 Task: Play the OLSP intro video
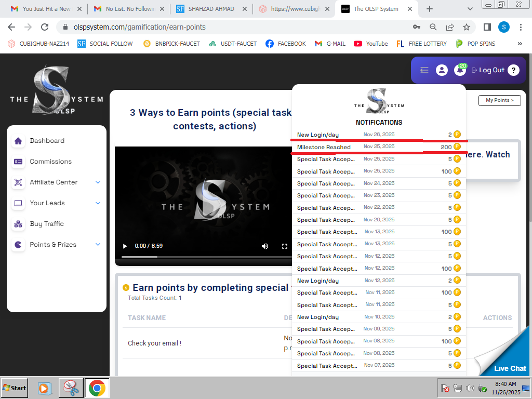[125, 246]
